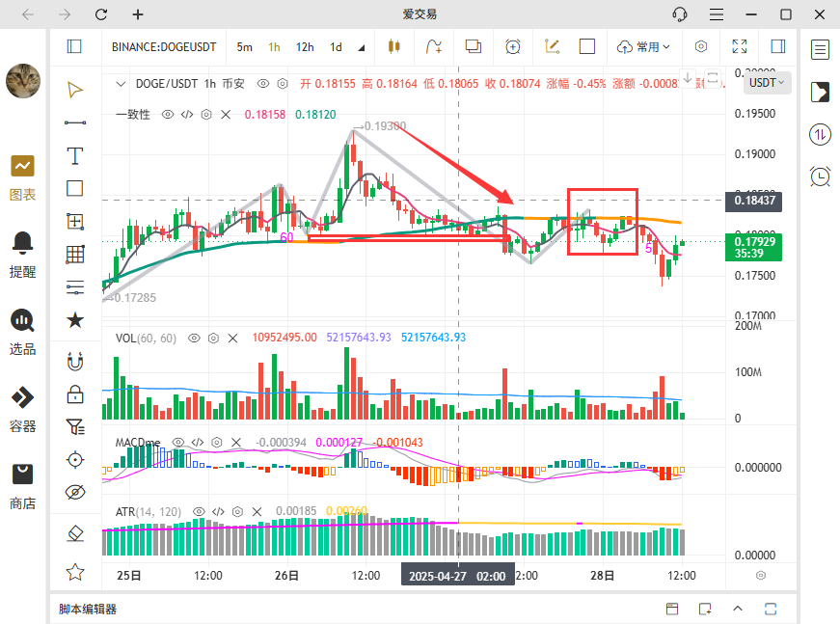This screenshot has width=840, height=624.
Task: Select the text annotation tool
Action: (74, 155)
